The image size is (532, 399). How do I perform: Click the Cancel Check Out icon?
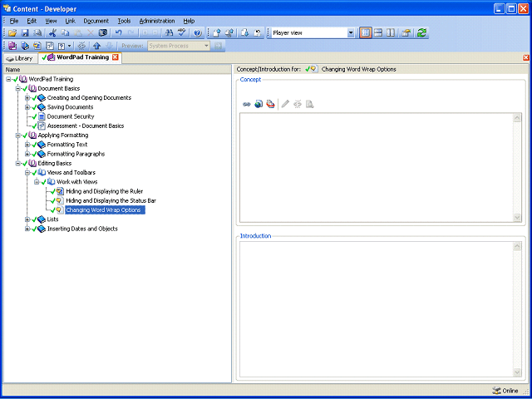(258, 33)
